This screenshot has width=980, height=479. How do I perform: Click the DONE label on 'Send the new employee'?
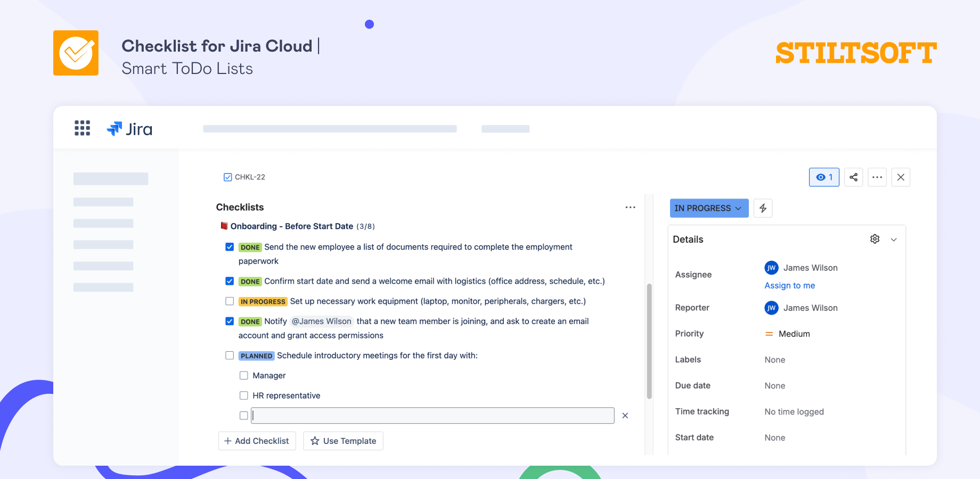point(250,247)
